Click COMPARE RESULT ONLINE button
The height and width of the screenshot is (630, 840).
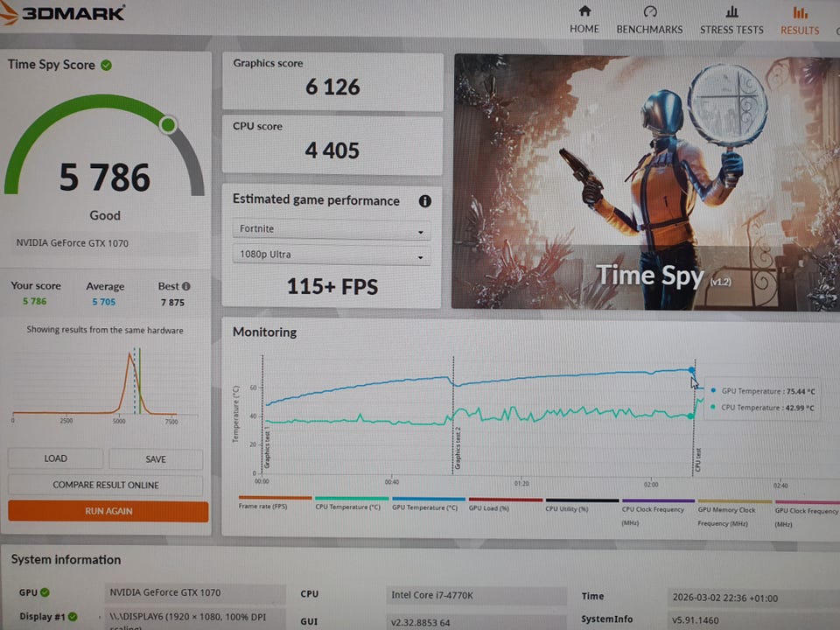(106, 486)
